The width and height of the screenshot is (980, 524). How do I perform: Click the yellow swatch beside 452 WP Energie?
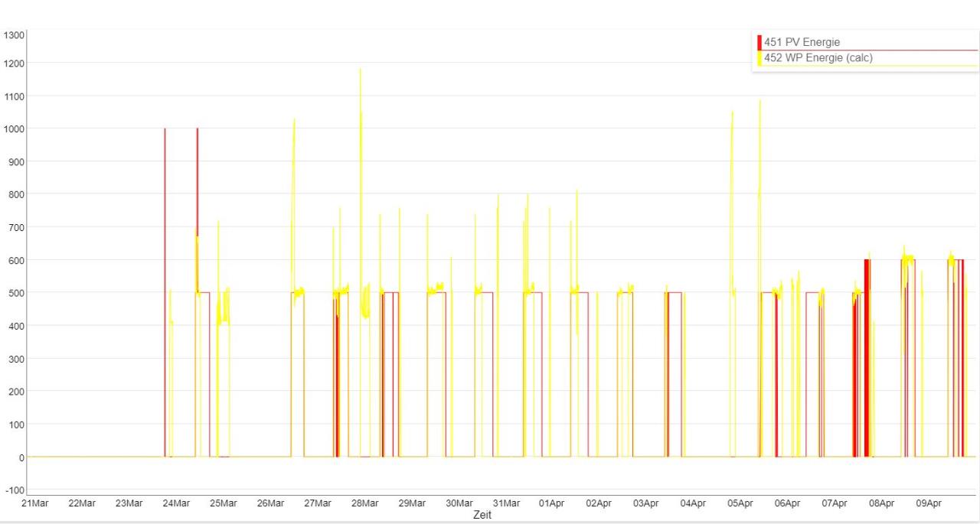click(759, 58)
